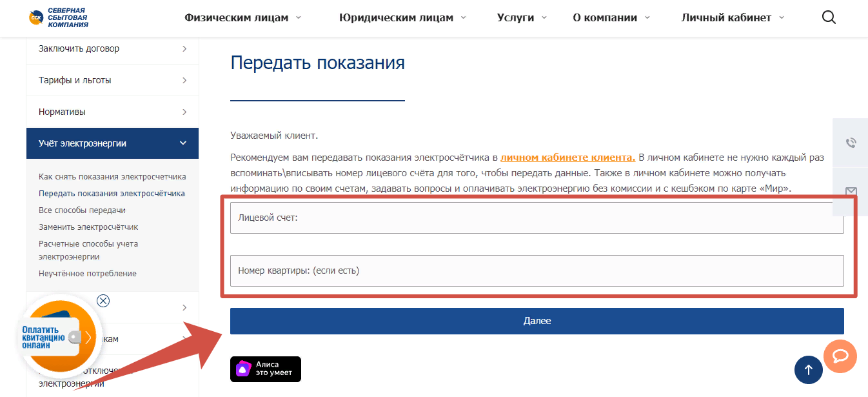Click the 'Номер квартиры' input field
Viewport: 868px width, 397px height.
(537, 270)
